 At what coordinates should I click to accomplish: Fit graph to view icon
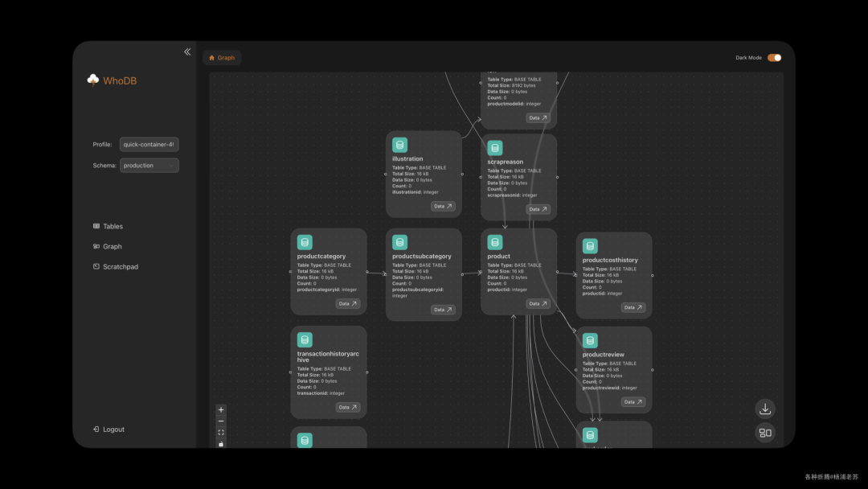click(x=221, y=432)
